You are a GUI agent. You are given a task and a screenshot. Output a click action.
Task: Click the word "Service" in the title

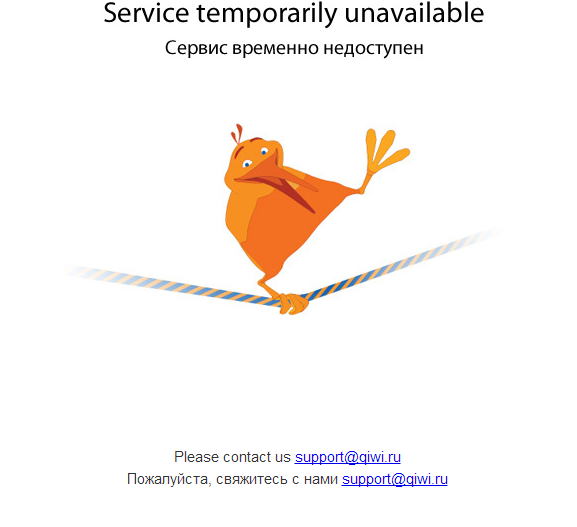[146, 13]
